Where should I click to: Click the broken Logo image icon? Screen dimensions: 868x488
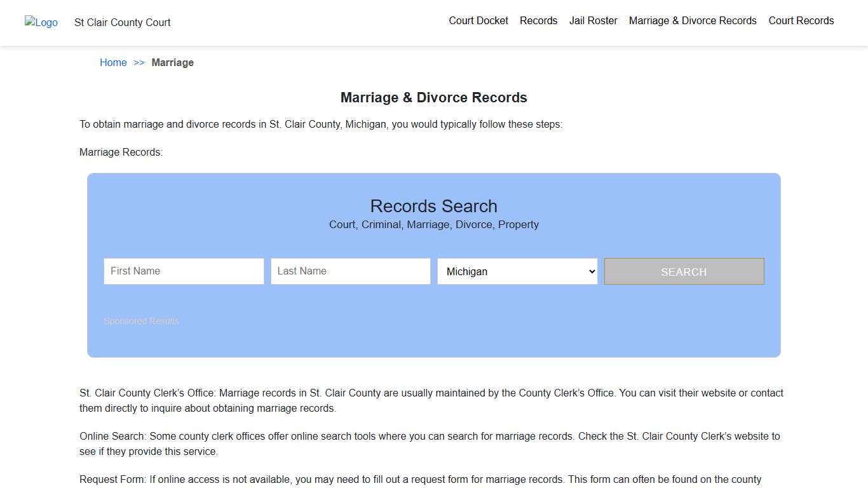[x=41, y=23]
